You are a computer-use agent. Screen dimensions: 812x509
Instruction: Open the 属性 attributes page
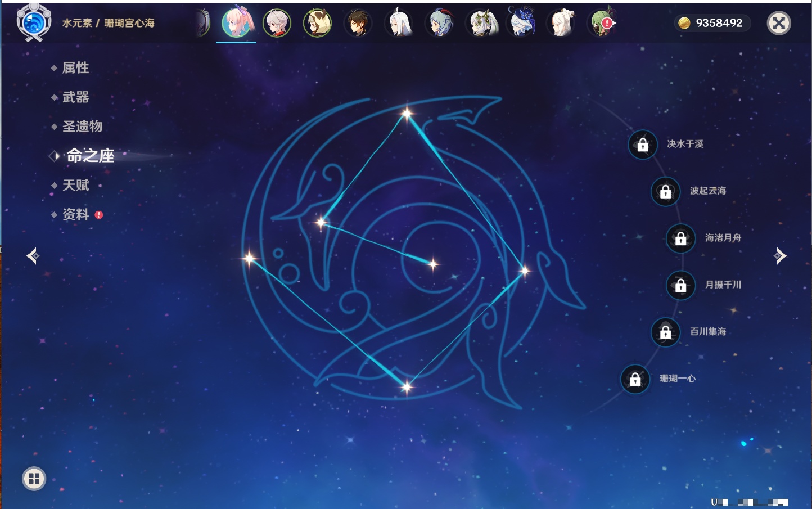coord(75,68)
